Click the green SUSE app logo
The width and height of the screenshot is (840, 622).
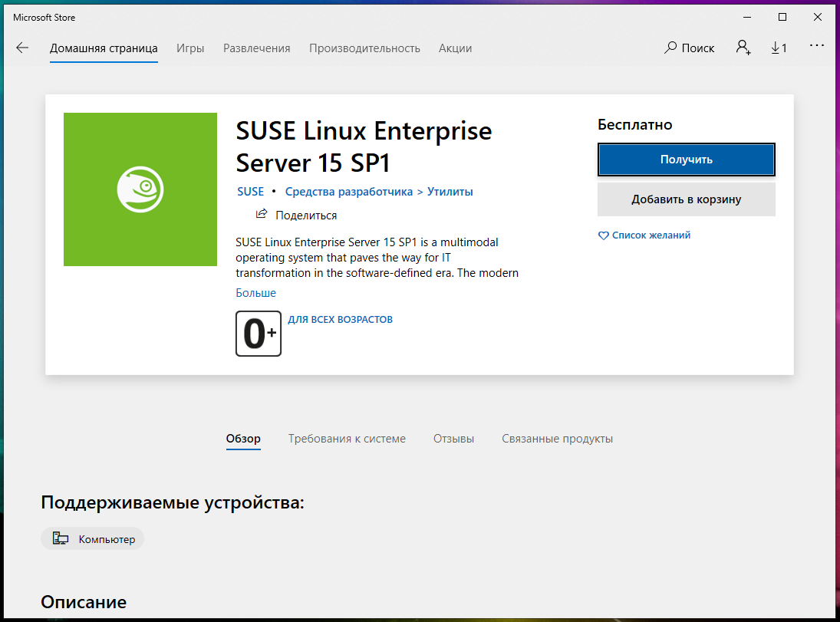click(x=140, y=189)
